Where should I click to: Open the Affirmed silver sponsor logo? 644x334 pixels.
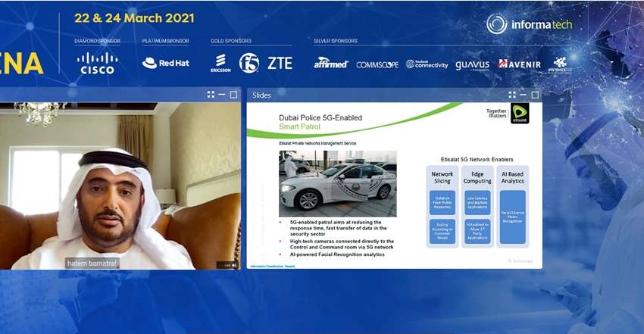331,64
